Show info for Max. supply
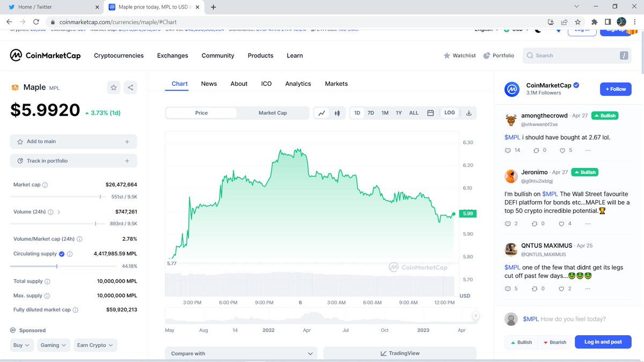Screen dimensions: 644x362 click(47, 296)
